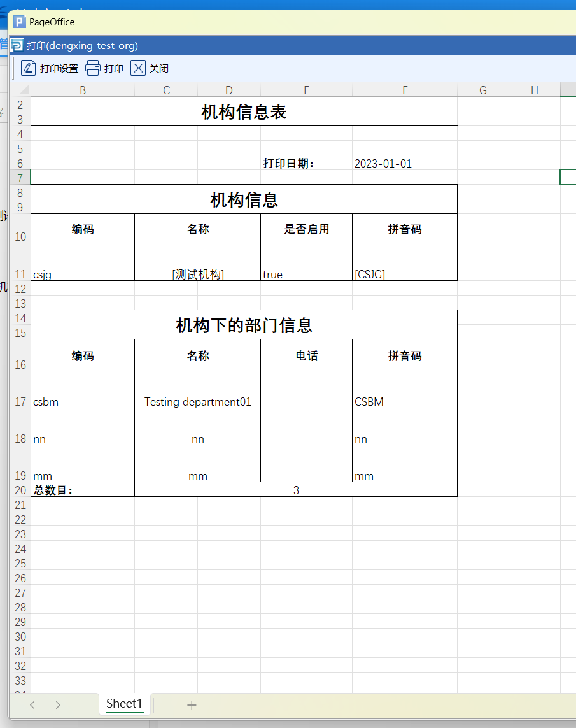576x728 pixels.
Task: Click the print dialog title icon
Action: click(x=18, y=46)
